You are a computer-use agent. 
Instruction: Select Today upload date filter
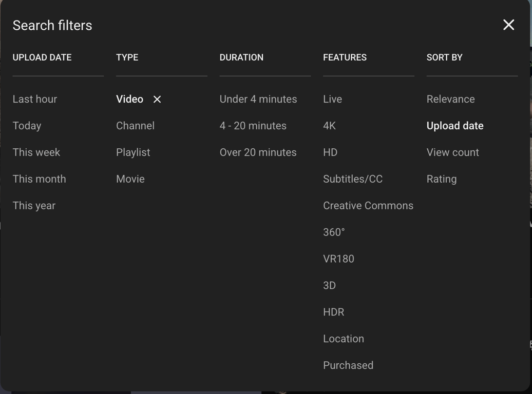pos(27,126)
